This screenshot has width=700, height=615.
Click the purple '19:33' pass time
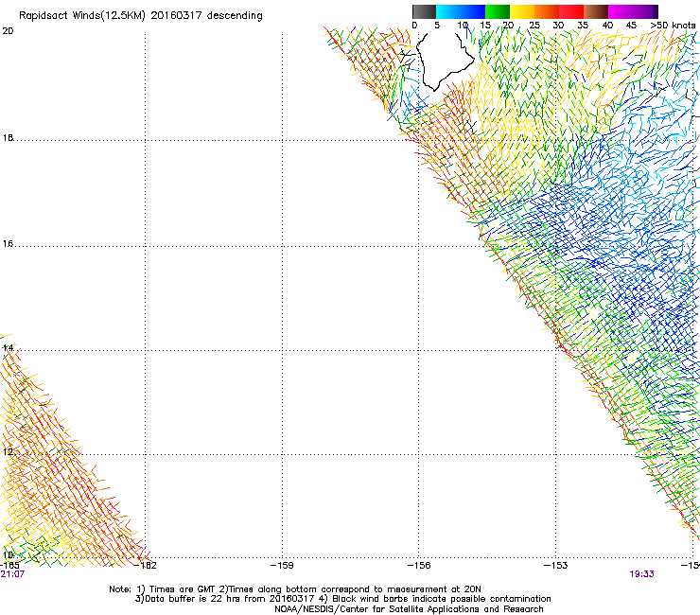click(x=642, y=574)
